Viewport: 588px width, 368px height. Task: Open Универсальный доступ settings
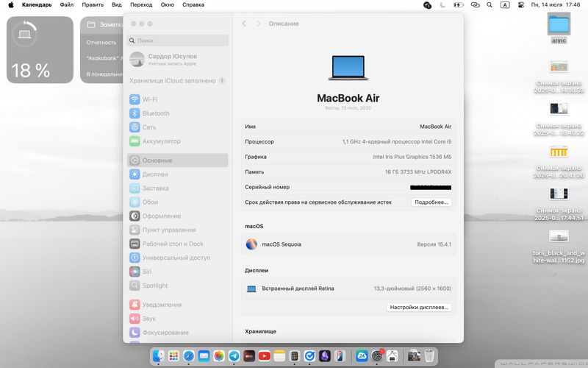177,258
